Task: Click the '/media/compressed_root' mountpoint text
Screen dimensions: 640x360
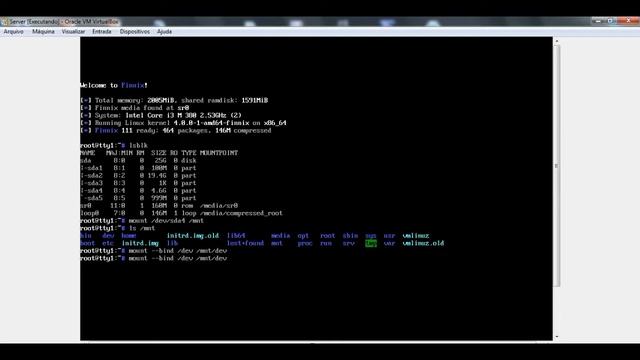Action: click(241, 213)
